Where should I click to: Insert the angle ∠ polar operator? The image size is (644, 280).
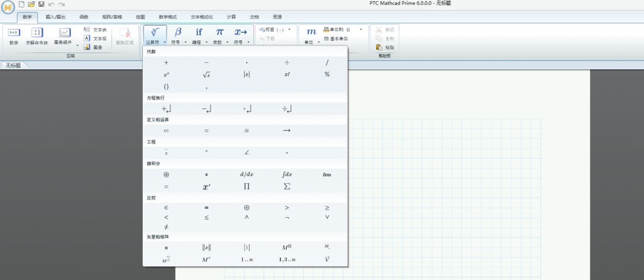tap(247, 153)
